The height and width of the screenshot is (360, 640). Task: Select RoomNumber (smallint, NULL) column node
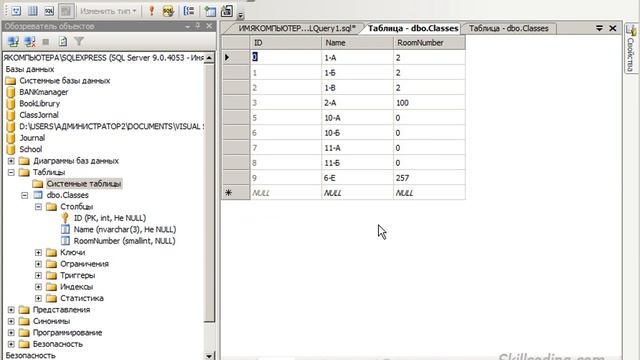click(124, 241)
